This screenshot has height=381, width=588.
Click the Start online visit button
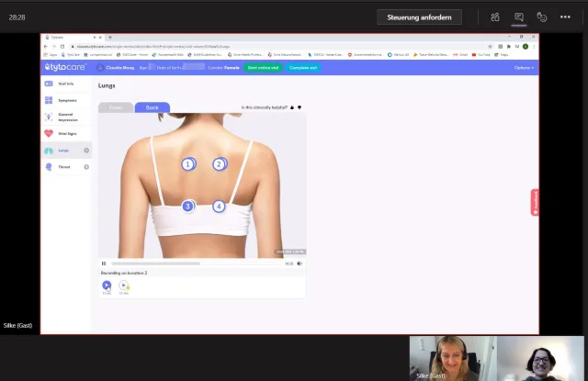263,67
